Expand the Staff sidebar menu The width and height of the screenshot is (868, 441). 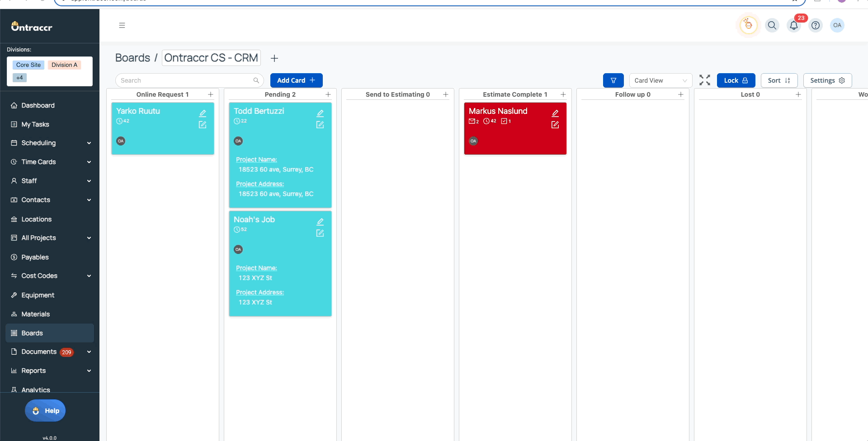pyautogui.click(x=50, y=181)
